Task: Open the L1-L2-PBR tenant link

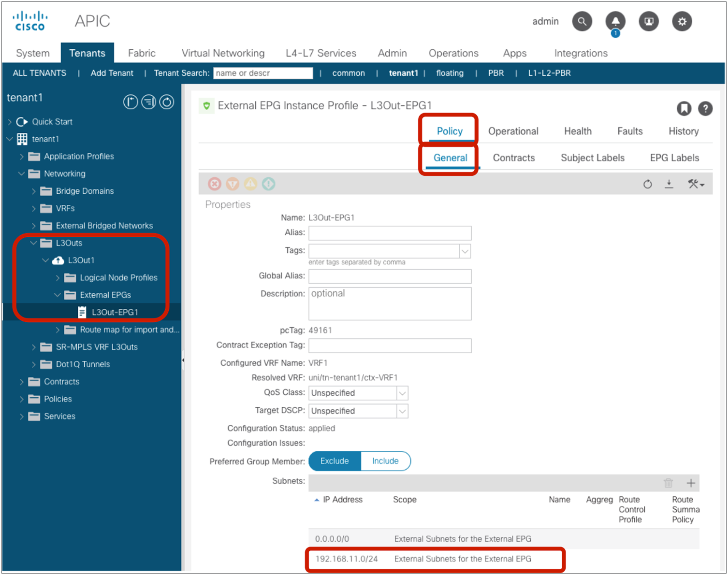Action: [549, 73]
